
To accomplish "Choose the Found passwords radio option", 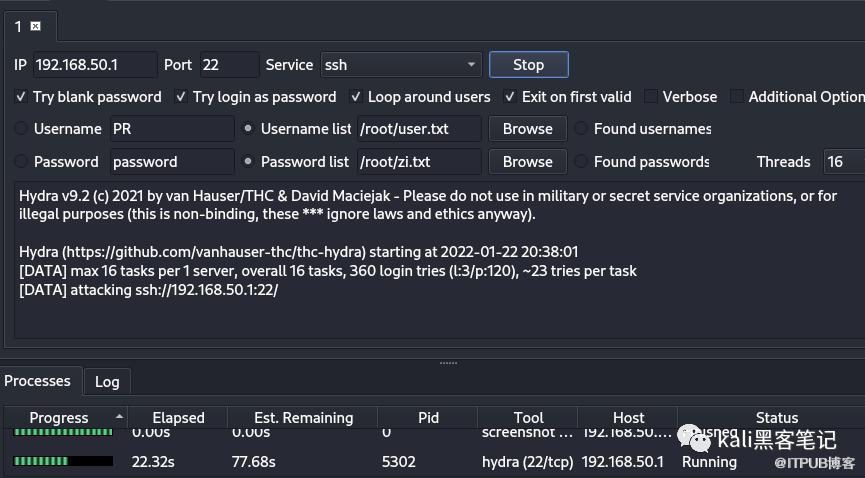I will [x=581, y=162].
